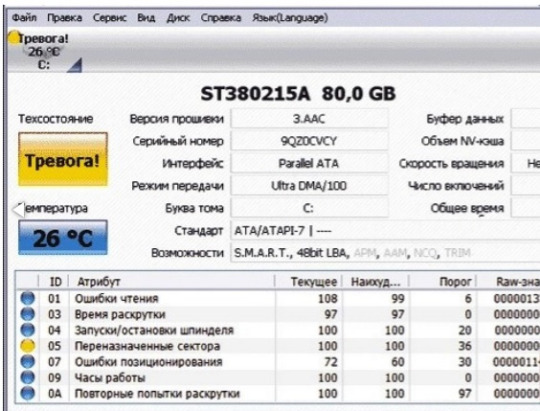Viewport: 540px width, 411px height.
Task: Click the Число включений label
Action: [x=456, y=186]
